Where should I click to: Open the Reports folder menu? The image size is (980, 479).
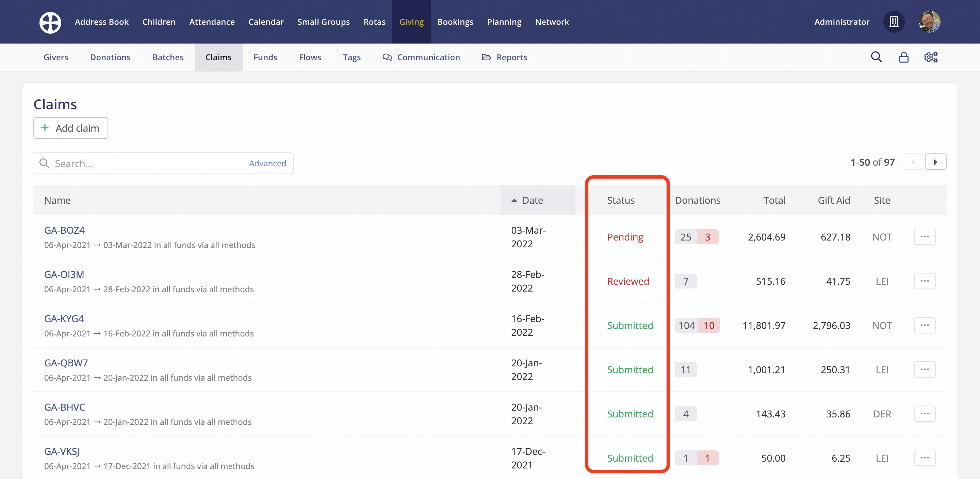click(x=504, y=57)
